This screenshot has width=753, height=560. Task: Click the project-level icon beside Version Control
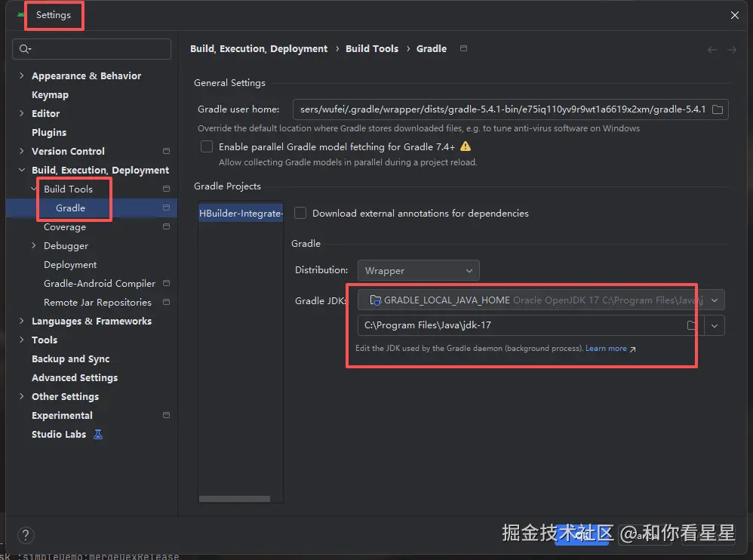pyautogui.click(x=166, y=151)
